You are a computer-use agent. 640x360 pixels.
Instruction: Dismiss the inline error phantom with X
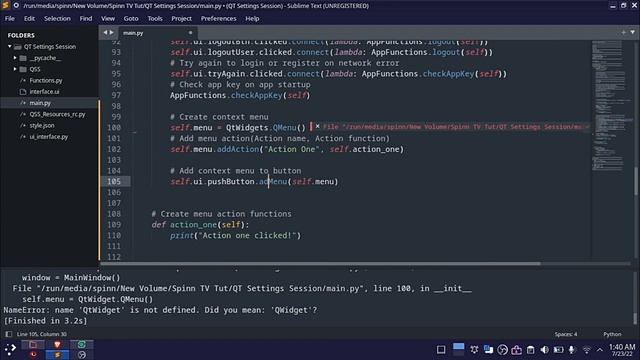pyautogui.click(x=317, y=127)
